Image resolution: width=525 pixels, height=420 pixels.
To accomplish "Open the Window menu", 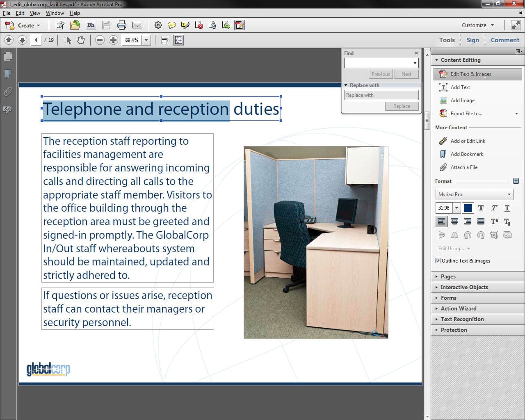I will pyautogui.click(x=55, y=13).
